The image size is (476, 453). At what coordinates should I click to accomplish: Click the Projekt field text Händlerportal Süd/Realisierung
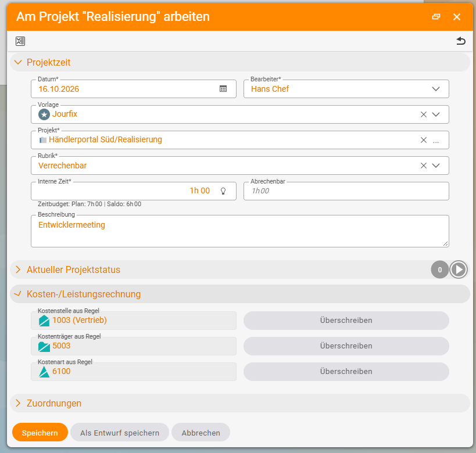[x=105, y=139]
